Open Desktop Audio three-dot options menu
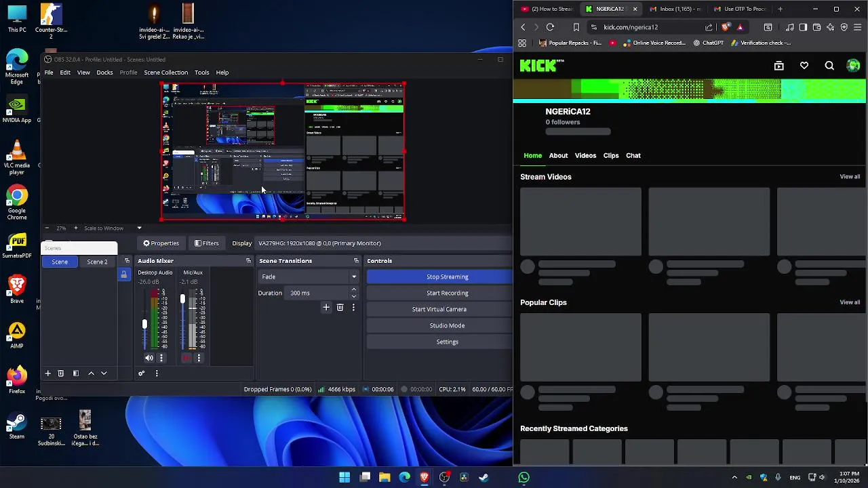 (161, 358)
